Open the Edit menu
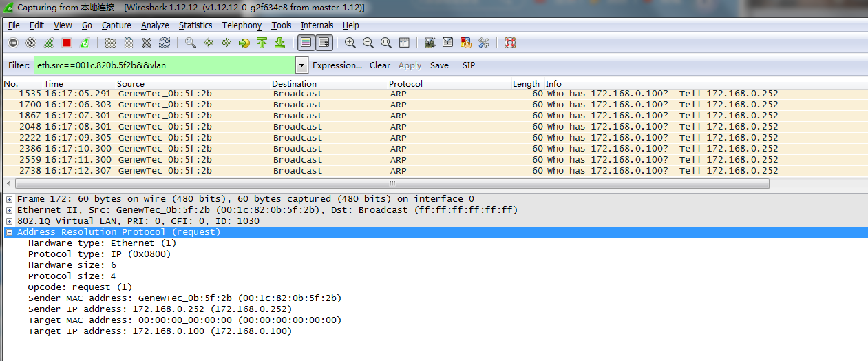Viewport: 868px width, 361px height. click(36, 25)
